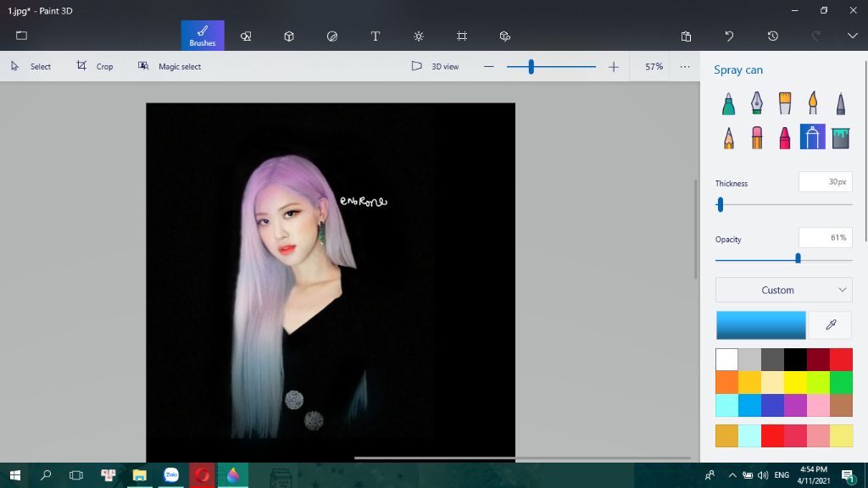Open File Explorer from the taskbar
Screen dimensions: 868x488
click(140, 475)
